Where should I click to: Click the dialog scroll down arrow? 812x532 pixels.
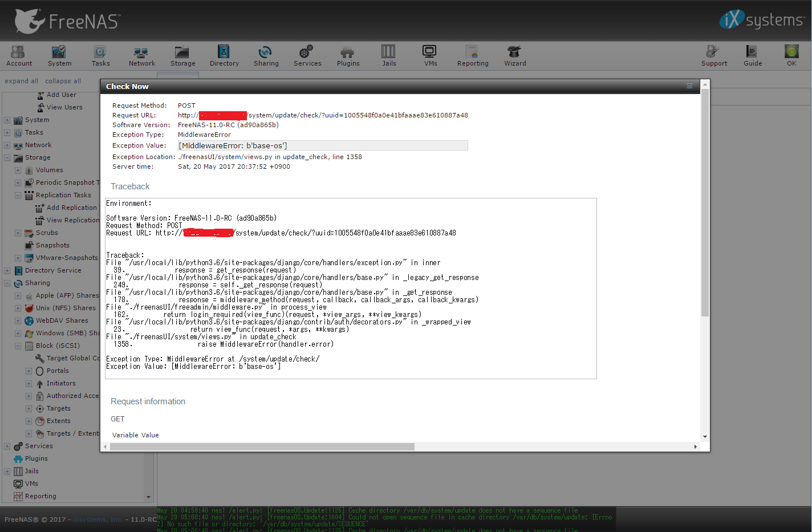(x=705, y=437)
